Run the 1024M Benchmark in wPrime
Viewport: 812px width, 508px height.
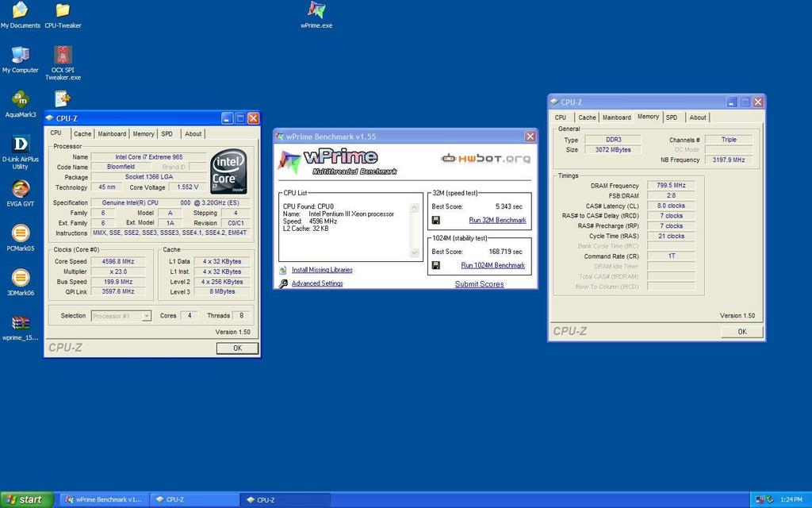pos(493,265)
